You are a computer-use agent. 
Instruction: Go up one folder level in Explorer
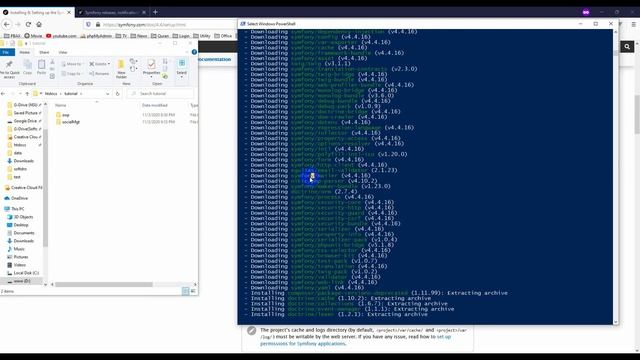(x=27, y=93)
